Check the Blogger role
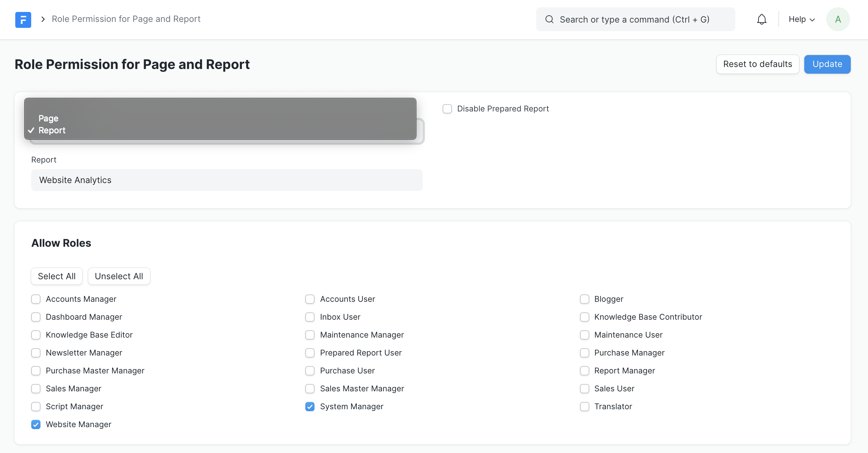The image size is (868, 453). point(584,299)
